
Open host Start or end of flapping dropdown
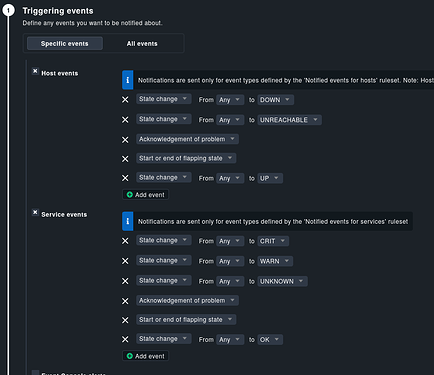pyautogui.click(x=186, y=158)
